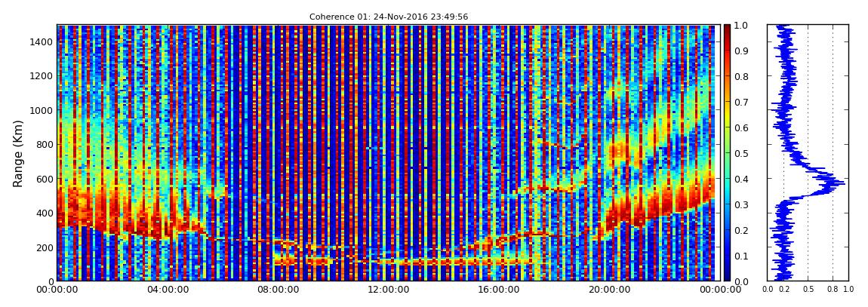Click the colorbar 0.5 tick label
868x307 pixels.
pyautogui.click(x=740, y=153)
